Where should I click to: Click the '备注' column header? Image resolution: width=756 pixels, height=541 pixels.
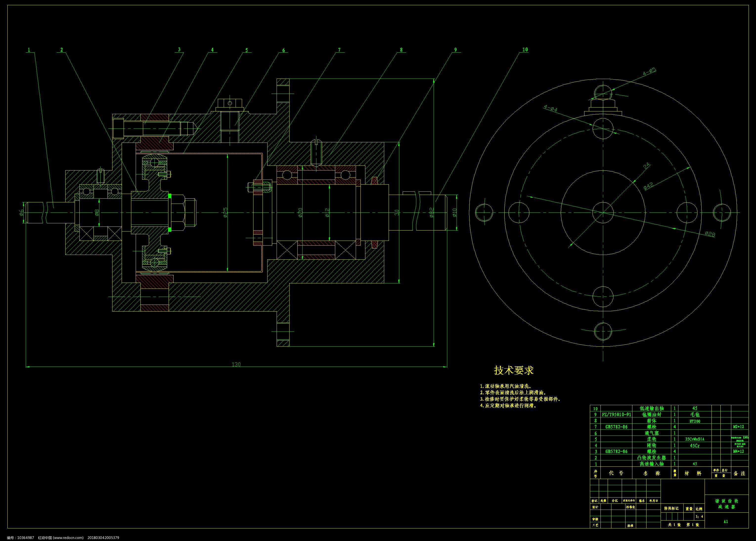pos(740,473)
